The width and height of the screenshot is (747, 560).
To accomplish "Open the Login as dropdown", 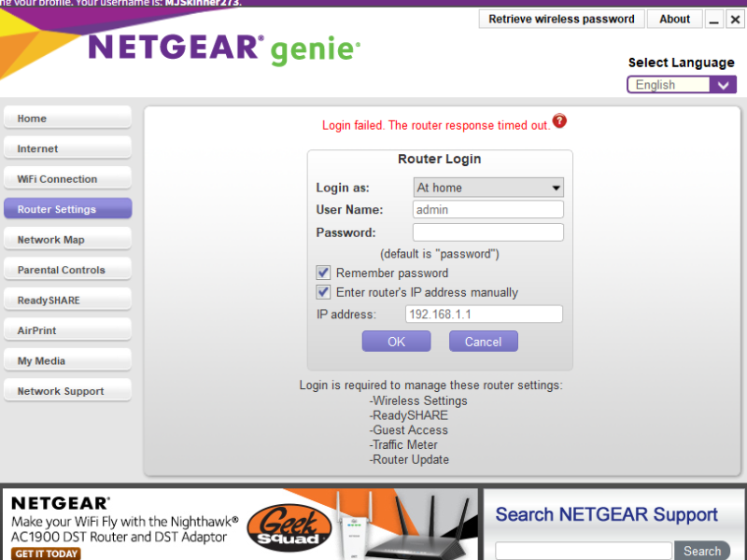I will coord(488,188).
